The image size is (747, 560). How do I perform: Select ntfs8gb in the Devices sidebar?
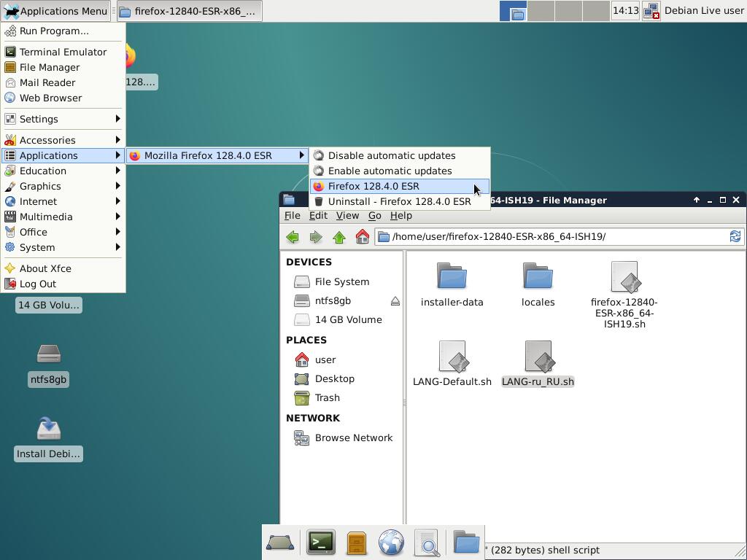click(333, 301)
